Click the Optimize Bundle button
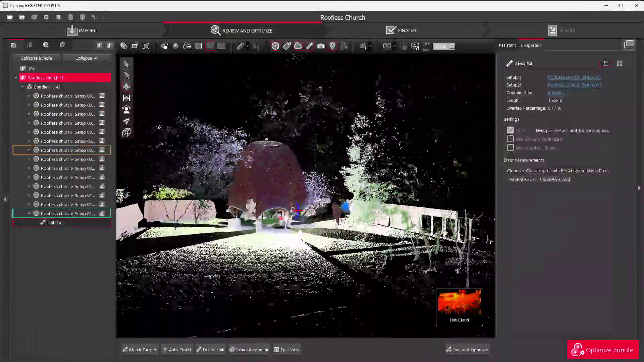The image size is (644, 362). point(602,350)
